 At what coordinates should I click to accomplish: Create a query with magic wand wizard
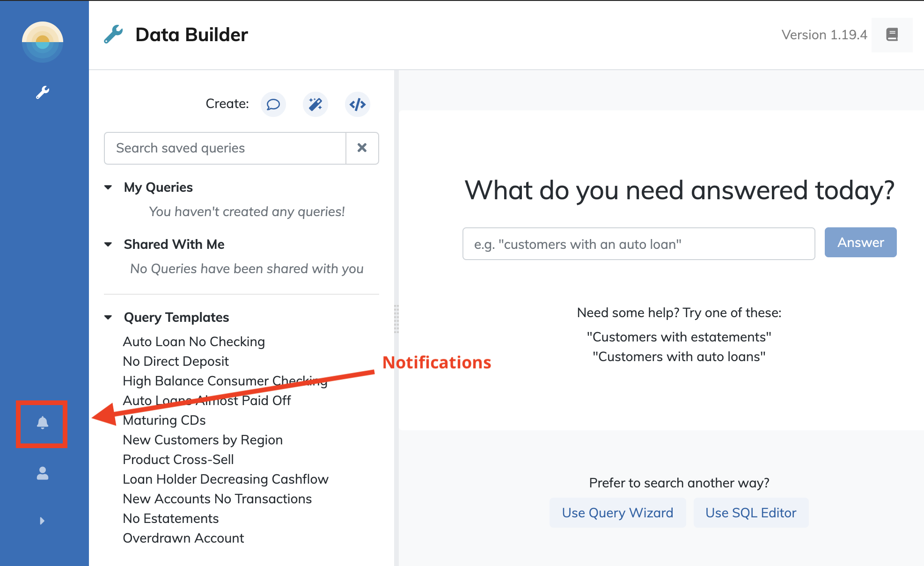pyautogui.click(x=315, y=104)
